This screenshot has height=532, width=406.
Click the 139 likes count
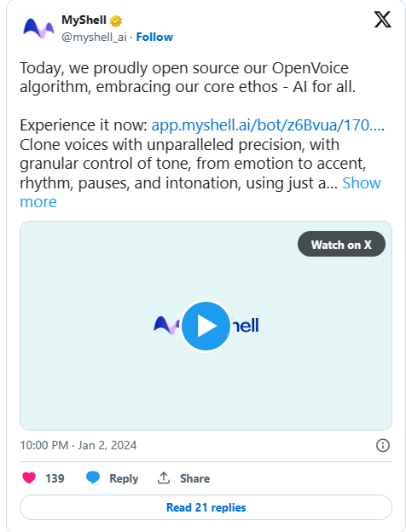(x=55, y=478)
